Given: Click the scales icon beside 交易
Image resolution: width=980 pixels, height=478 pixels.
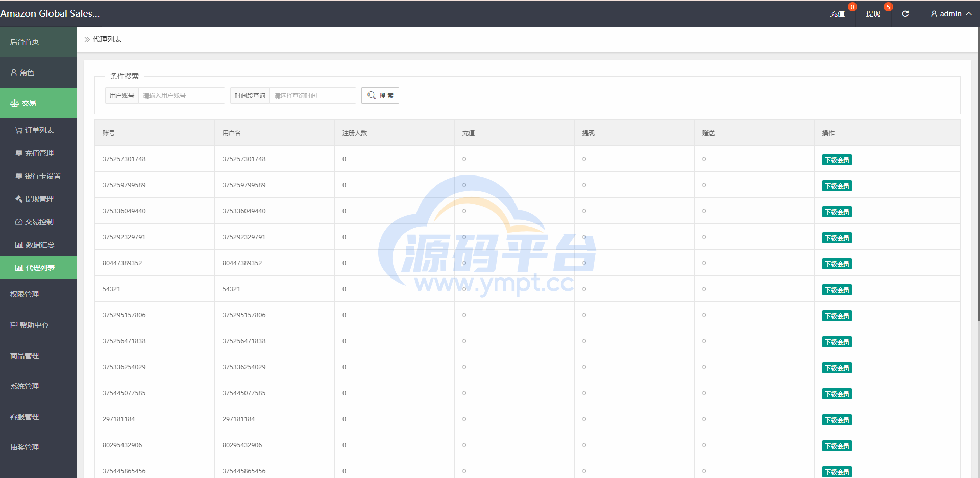Looking at the screenshot, I should tap(14, 103).
